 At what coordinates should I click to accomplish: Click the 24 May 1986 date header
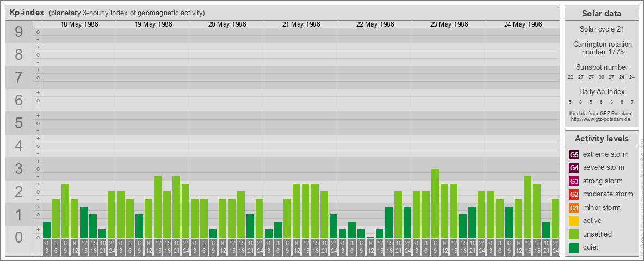click(x=523, y=24)
